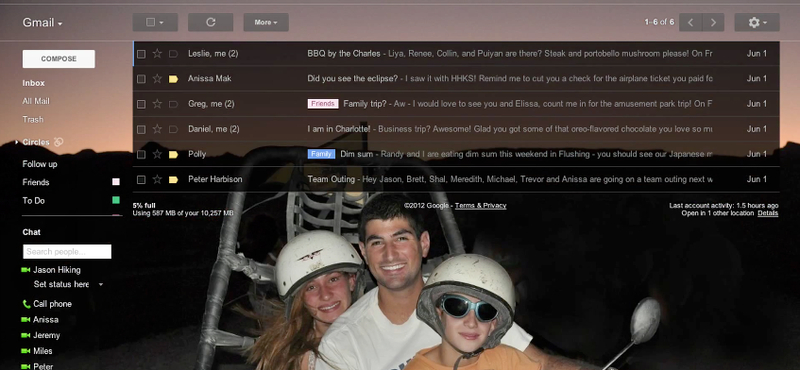This screenshot has height=370, width=800.
Task: Open chat with Miles
Action: [x=43, y=351]
